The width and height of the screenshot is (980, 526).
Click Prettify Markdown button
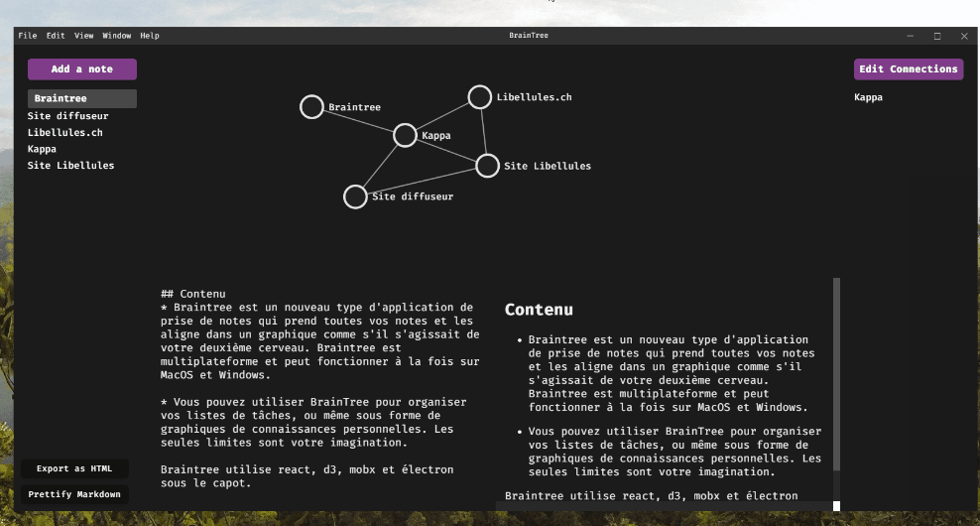pyautogui.click(x=74, y=494)
